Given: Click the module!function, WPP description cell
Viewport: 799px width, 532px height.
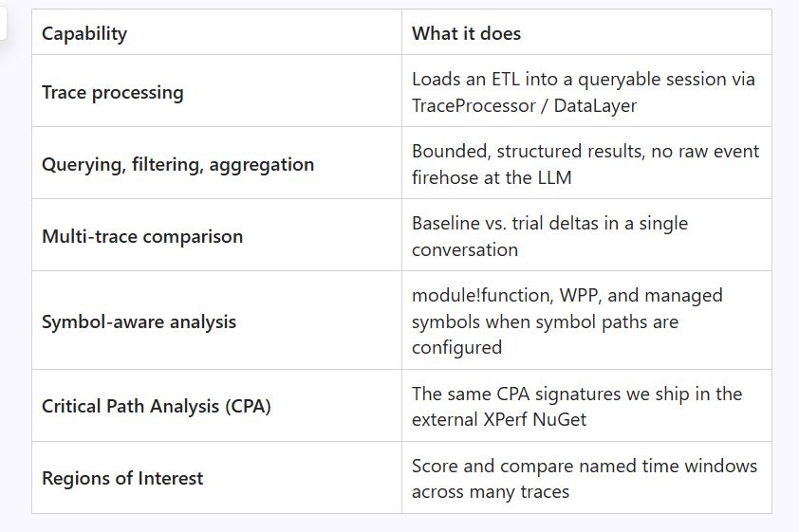Looking at the screenshot, I should click(586, 321).
